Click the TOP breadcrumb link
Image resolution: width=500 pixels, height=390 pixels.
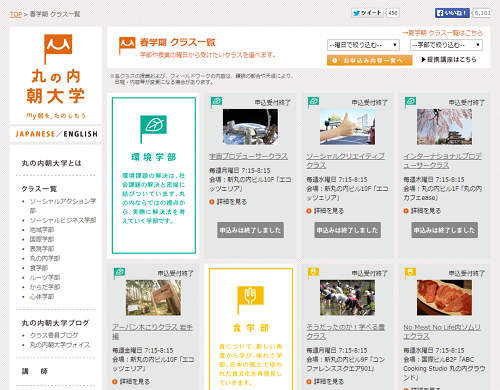(x=16, y=14)
